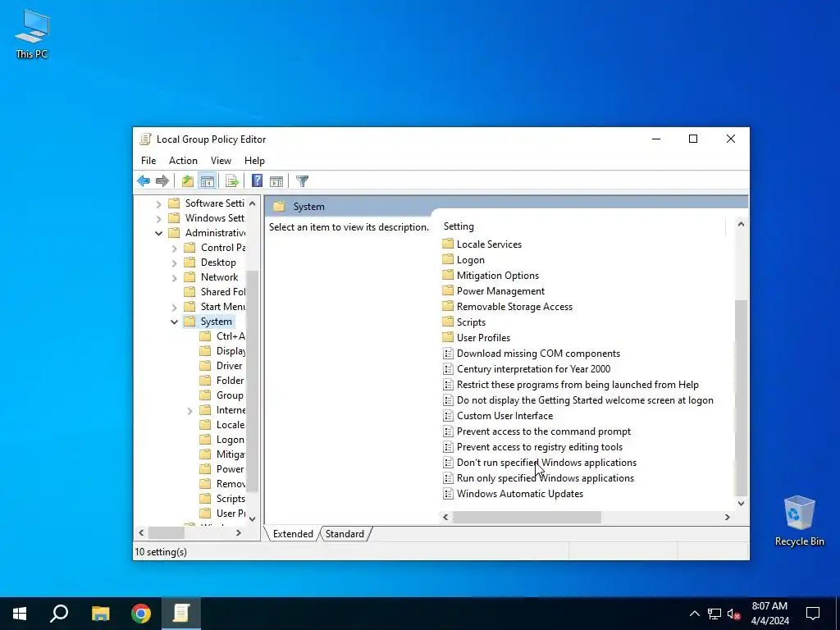Click the This PC desktop icon
Image resolution: width=840 pixels, height=630 pixels.
coord(32,33)
